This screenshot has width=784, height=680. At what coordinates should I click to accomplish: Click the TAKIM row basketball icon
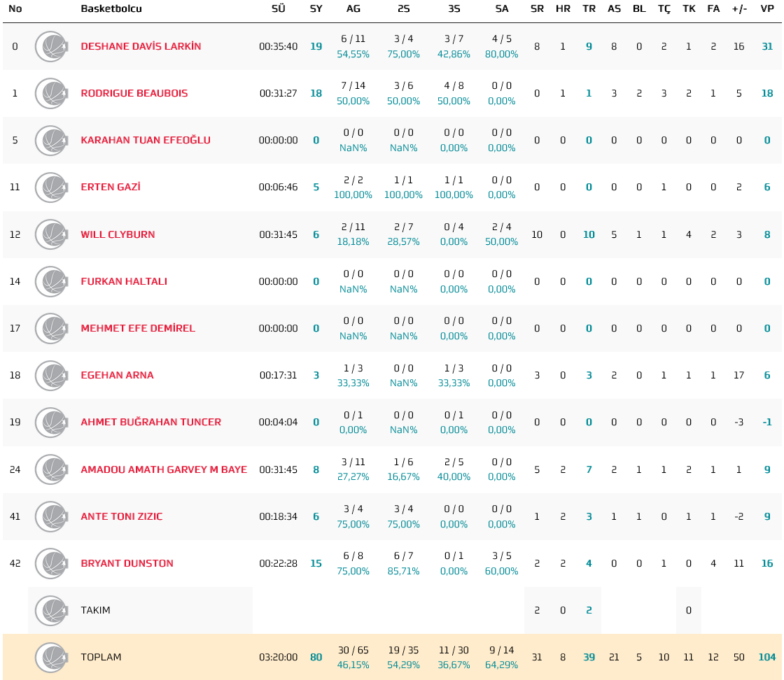point(52,611)
